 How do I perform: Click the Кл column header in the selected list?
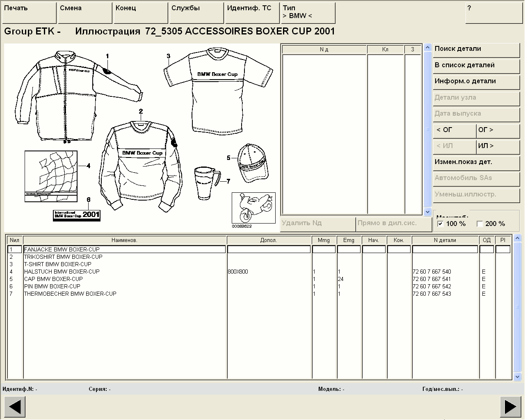(x=385, y=49)
